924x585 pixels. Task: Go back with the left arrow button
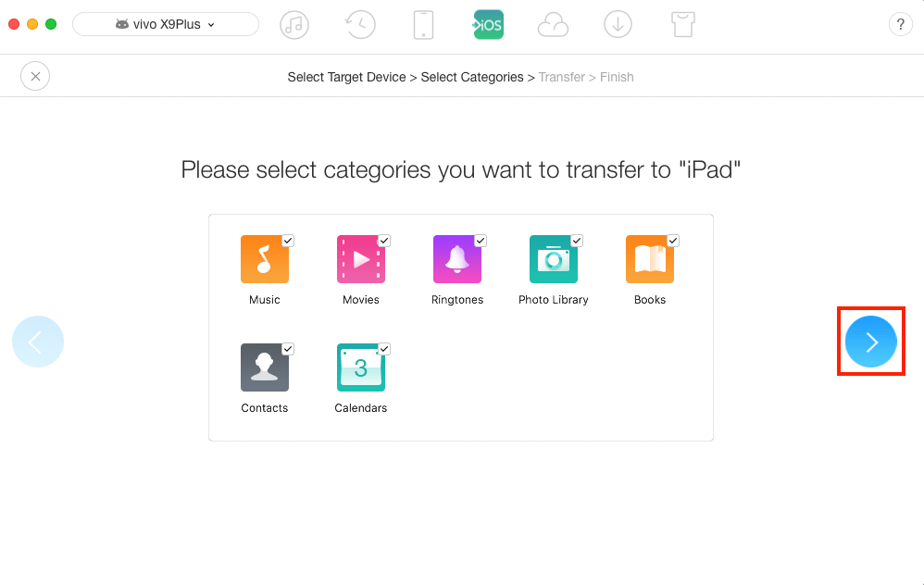pyautogui.click(x=38, y=342)
